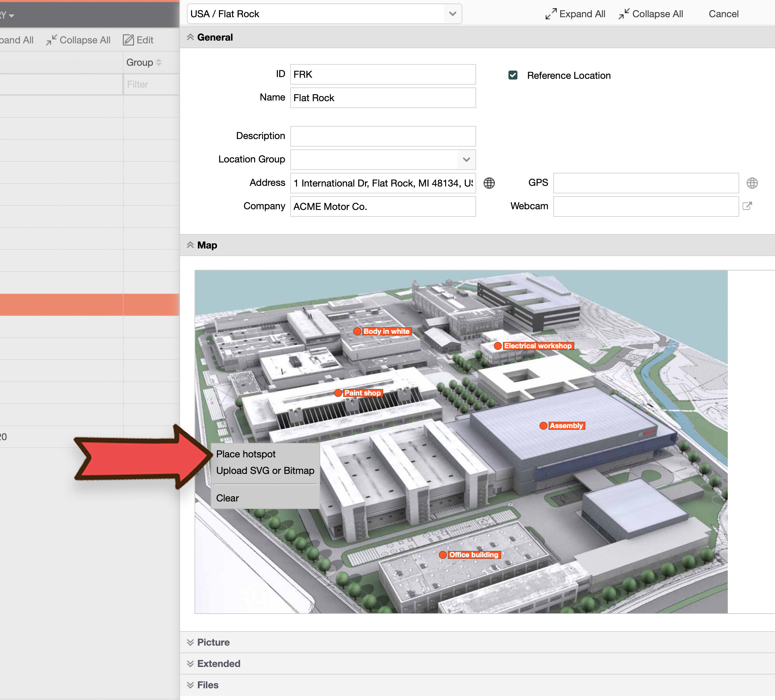Click into the Company field
Viewport: 775px width, 700px height.
point(383,207)
